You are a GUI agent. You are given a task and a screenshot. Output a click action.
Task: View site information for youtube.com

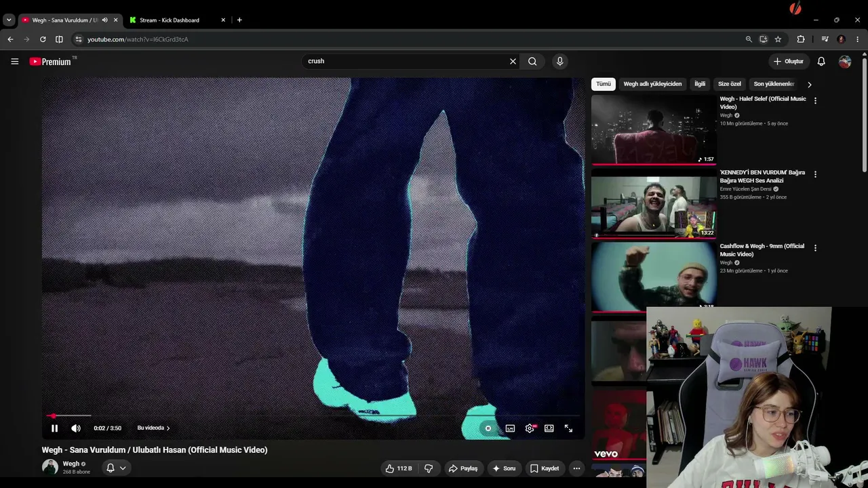[x=78, y=39]
